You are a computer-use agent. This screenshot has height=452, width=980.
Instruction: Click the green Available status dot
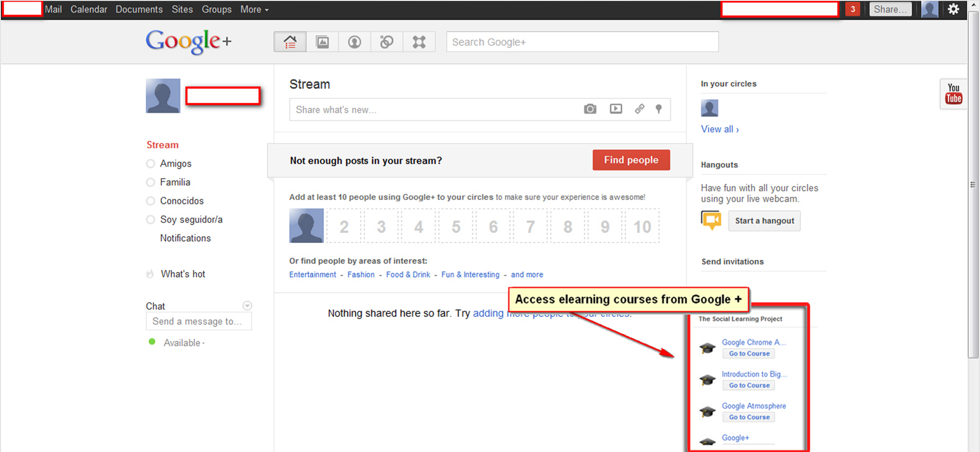(152, 342)
